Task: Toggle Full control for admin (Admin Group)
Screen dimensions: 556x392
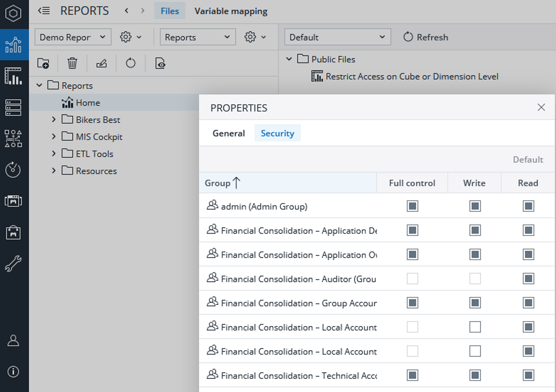Action: 412,206
